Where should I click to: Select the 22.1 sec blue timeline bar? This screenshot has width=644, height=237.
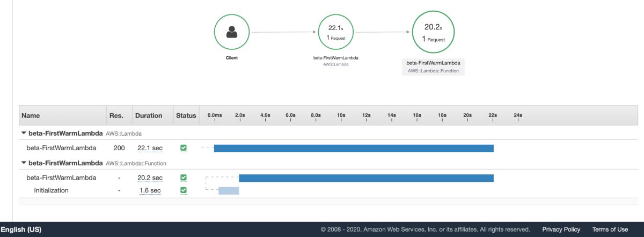click(354, 148)
